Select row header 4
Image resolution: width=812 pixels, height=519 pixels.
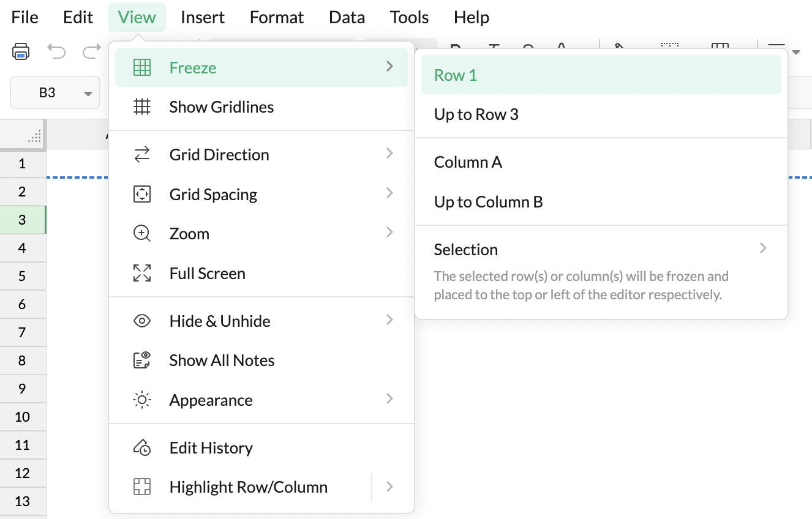pyautogui.click(x=23, y=248)
